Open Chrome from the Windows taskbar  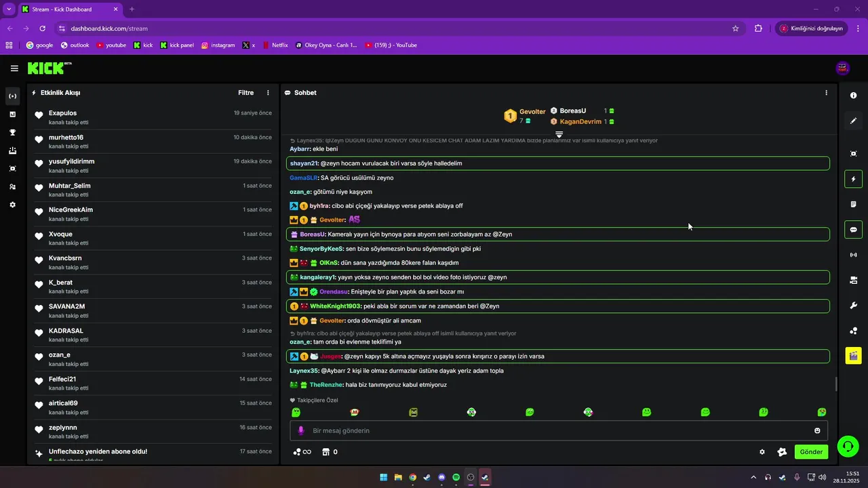[x=412, y=477]
